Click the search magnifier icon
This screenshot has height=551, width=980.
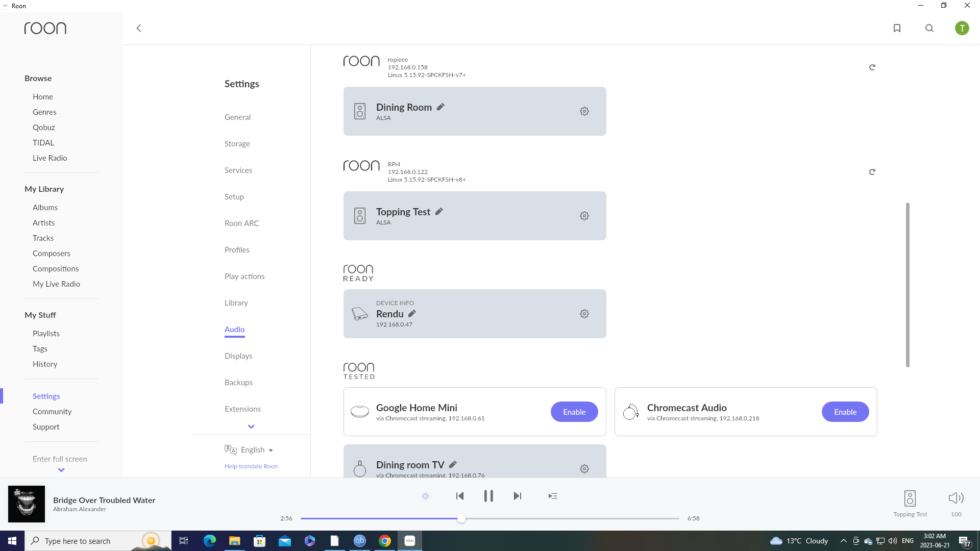(x=929, y=28)
